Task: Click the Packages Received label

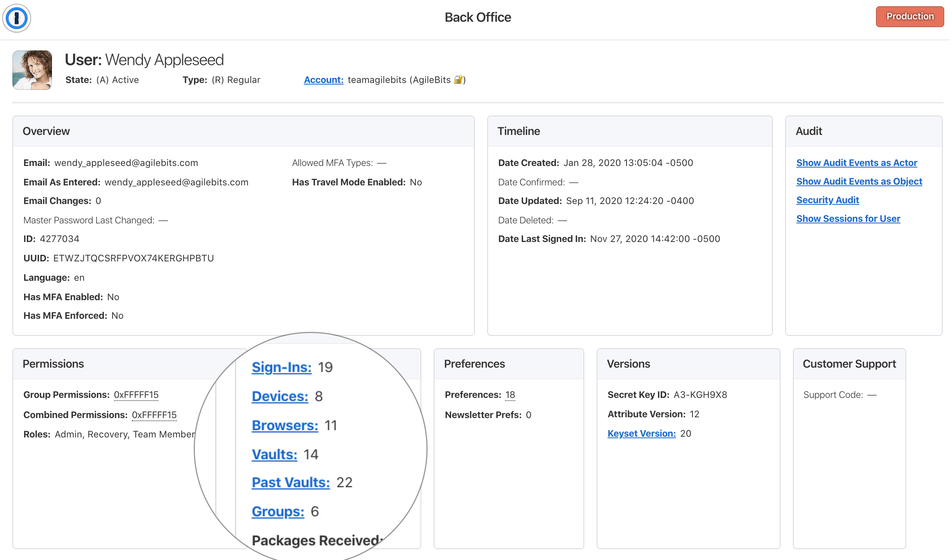Action: 317,540
